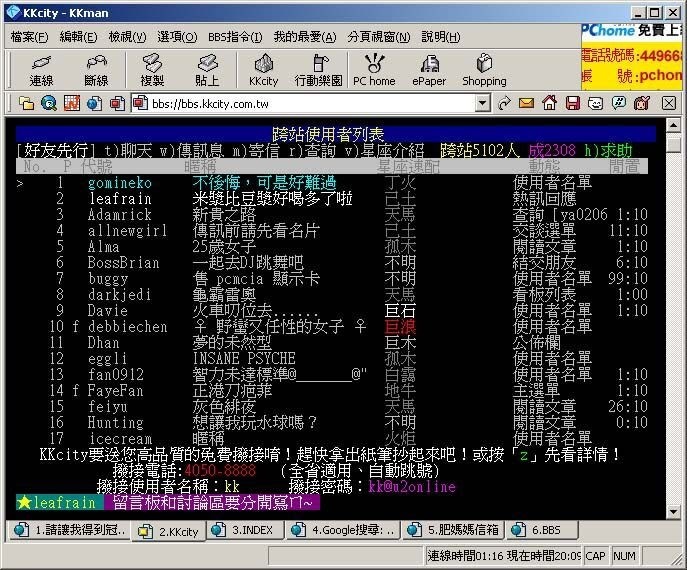The image size is (687, 570).
Task: Open the PC home toolbar shortcut
Action: tap(374, 70)
